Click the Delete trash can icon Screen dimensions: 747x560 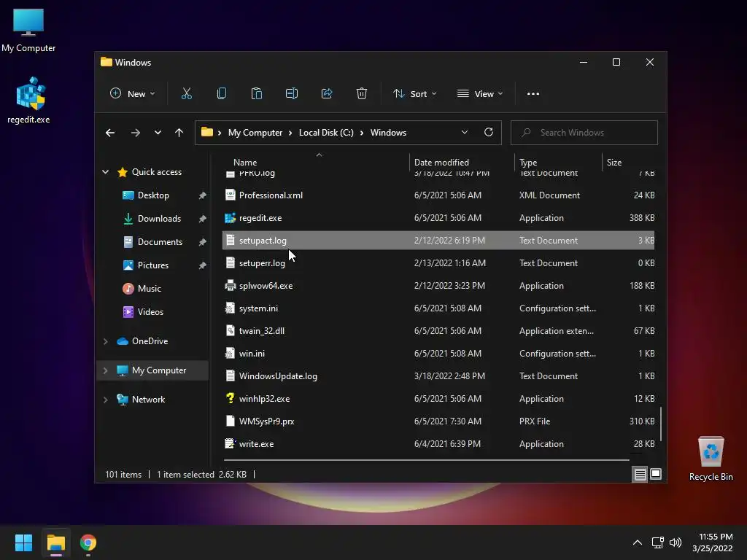[x=362, y=94]
